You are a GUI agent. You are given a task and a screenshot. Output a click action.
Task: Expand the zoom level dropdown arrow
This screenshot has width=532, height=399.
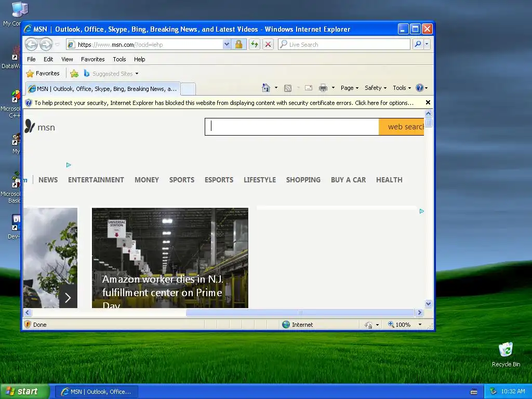click(x=420, y=325)
